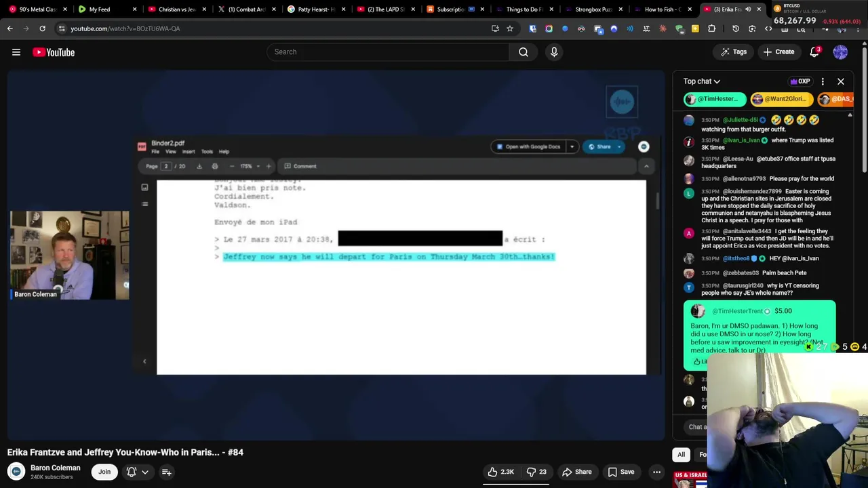Collapse the PDF side panel arrow

[144, 361]
